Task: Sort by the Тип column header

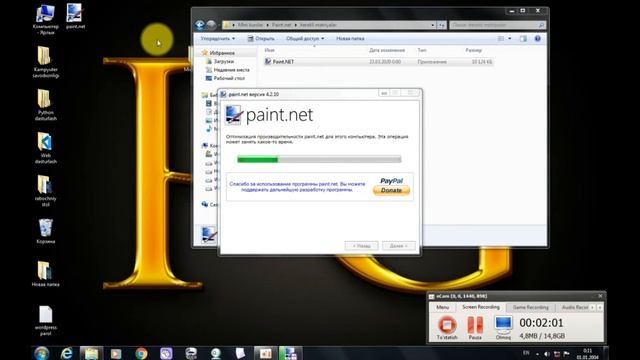Action: [422, 50]
